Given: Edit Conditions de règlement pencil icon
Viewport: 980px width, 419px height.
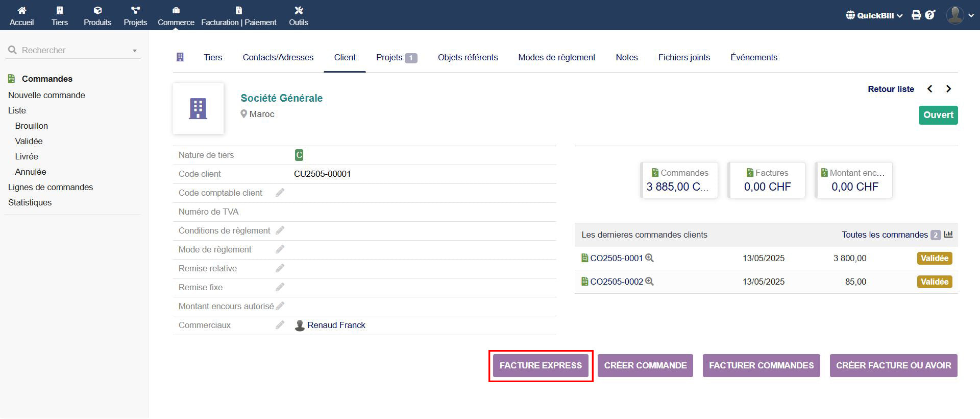Looking at the screenshot, I should [x=280, y=230].
